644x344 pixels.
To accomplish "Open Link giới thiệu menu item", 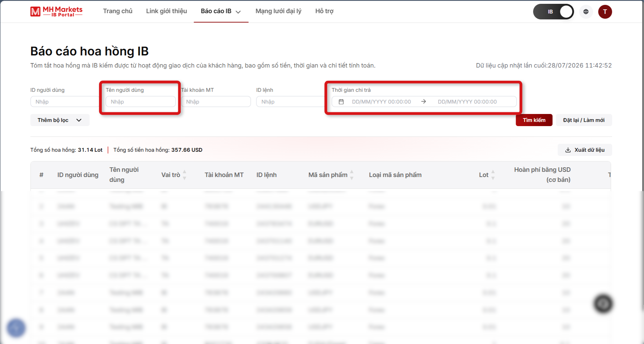I will (167, 11).
